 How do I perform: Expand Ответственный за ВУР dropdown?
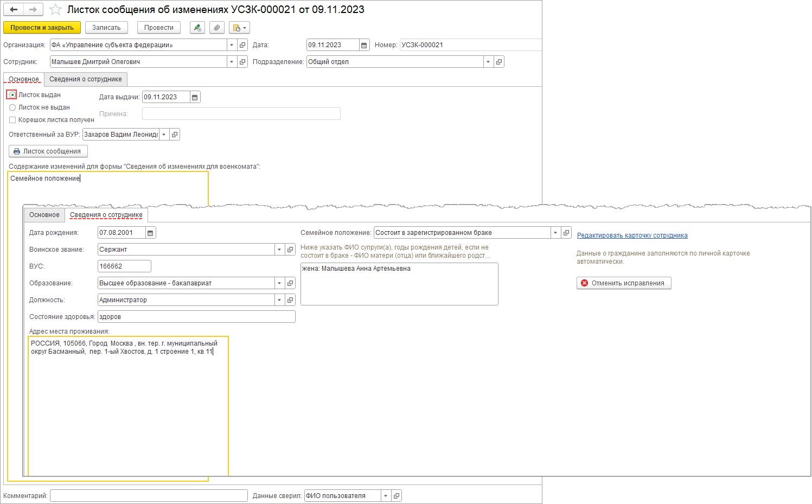(164, 135)
